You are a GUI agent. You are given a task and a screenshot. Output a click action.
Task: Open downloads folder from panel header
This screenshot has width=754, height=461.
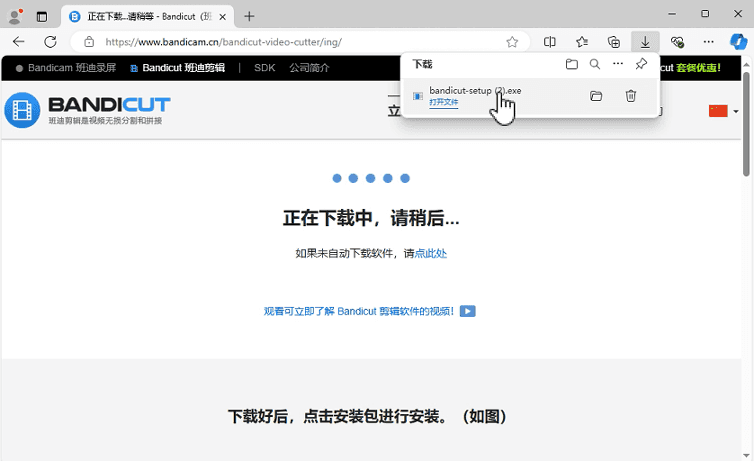(572, 64)
